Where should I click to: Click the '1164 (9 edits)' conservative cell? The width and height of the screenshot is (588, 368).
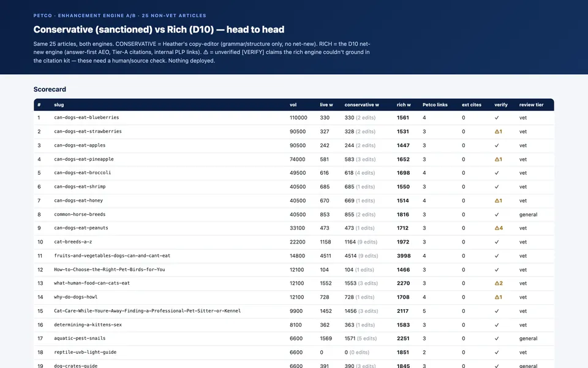[x=361, y=242]
